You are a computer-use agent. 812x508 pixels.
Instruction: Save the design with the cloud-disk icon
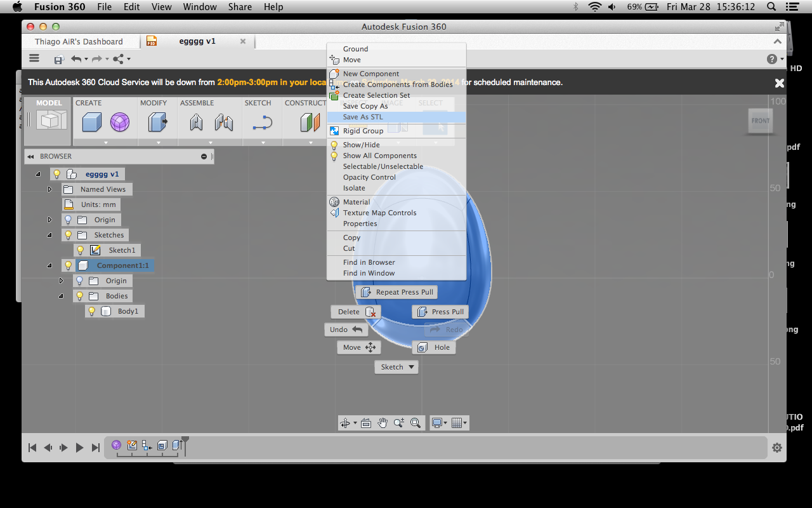(58, 59)
